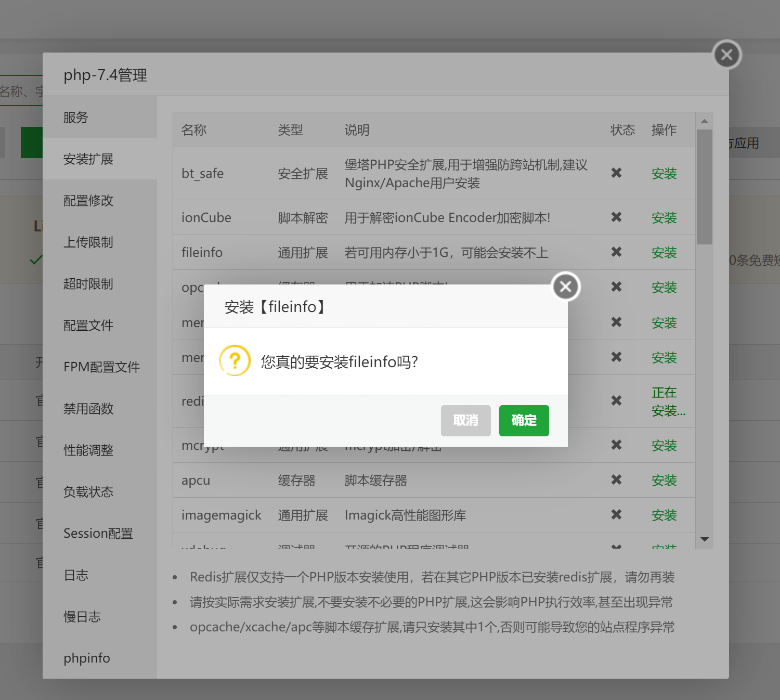Install the bt_safe security extension
Image resolution: width=780 pixels, height=700 pixels.
click(x=664, y=174)
